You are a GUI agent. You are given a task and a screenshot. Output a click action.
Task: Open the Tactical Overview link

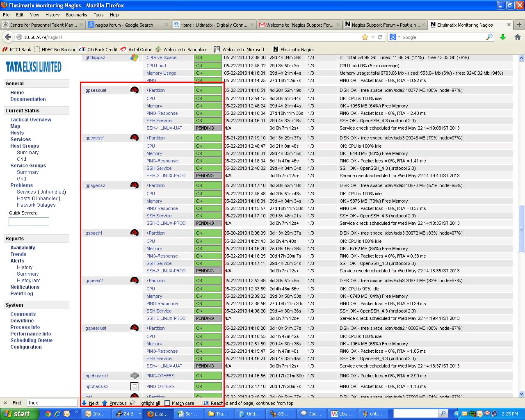(x=31, y=120)
